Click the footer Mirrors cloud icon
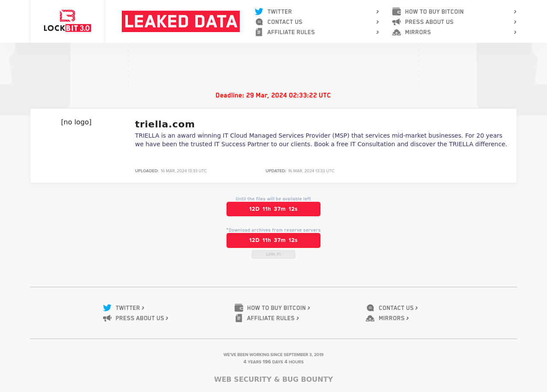547x392 pixels. pyautogui.click(x=370, y=318)
